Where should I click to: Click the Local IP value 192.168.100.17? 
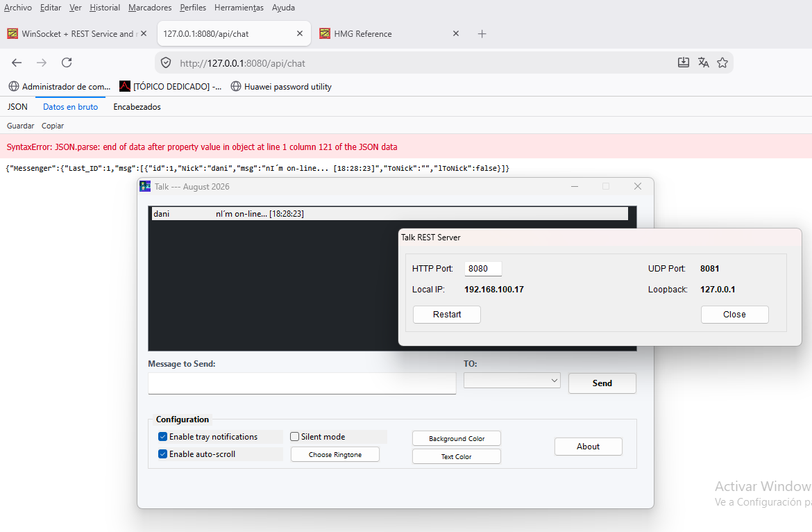[494, 290]
